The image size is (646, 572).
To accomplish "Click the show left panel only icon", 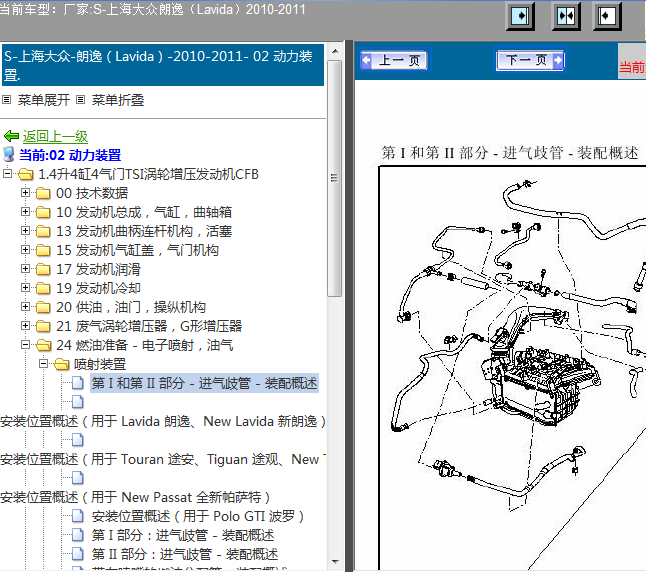I will 607,16.
